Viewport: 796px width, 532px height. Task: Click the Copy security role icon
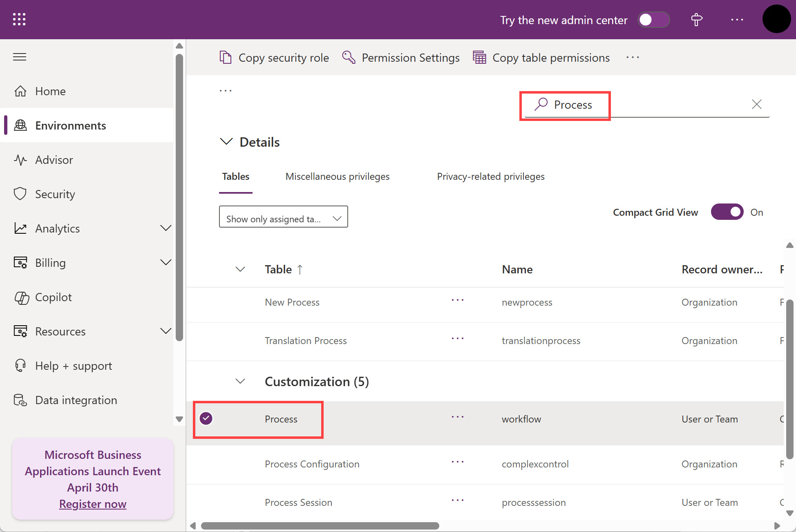(x=226, y=58)
